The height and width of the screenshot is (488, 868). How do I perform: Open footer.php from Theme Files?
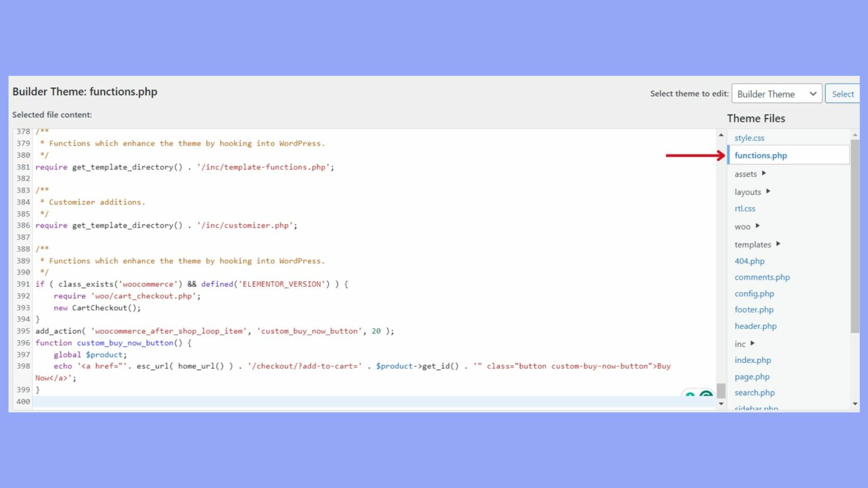[x=754, y=310]
